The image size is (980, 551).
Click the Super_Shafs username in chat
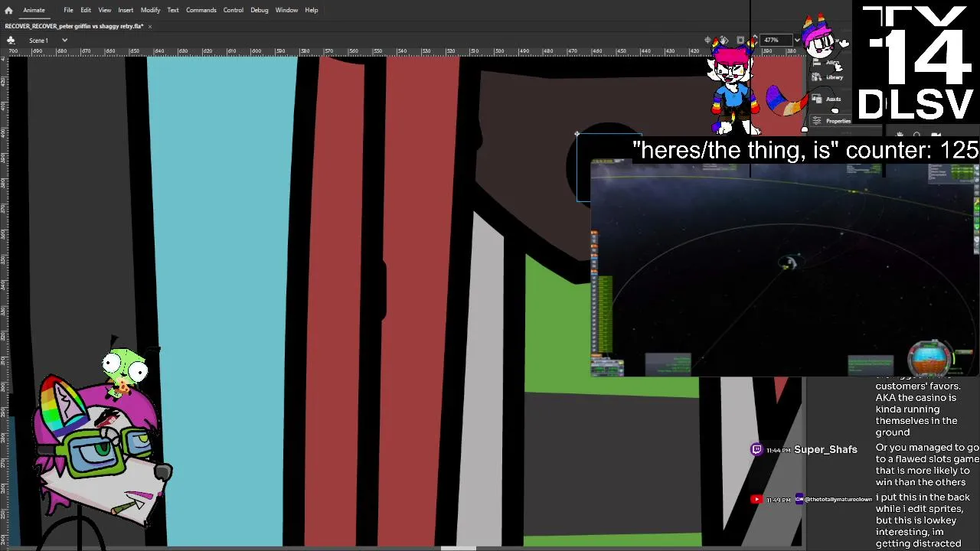(825, 449)
